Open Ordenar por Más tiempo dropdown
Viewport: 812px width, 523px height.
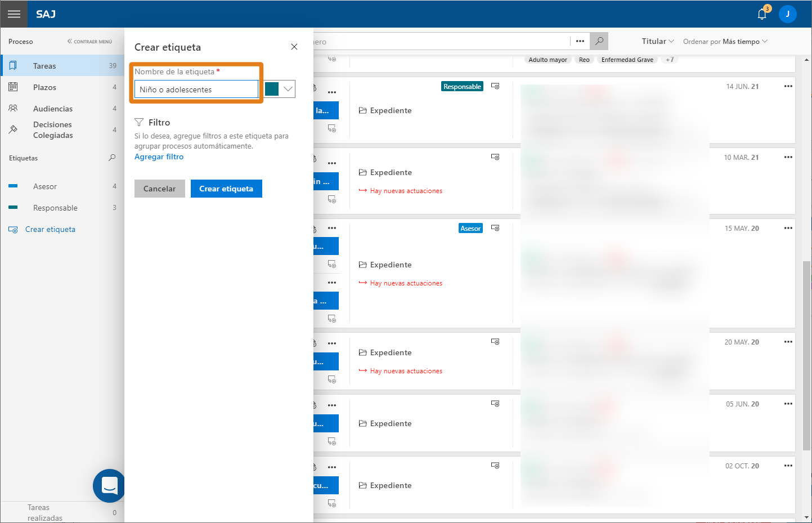click(x=725, y=42)
